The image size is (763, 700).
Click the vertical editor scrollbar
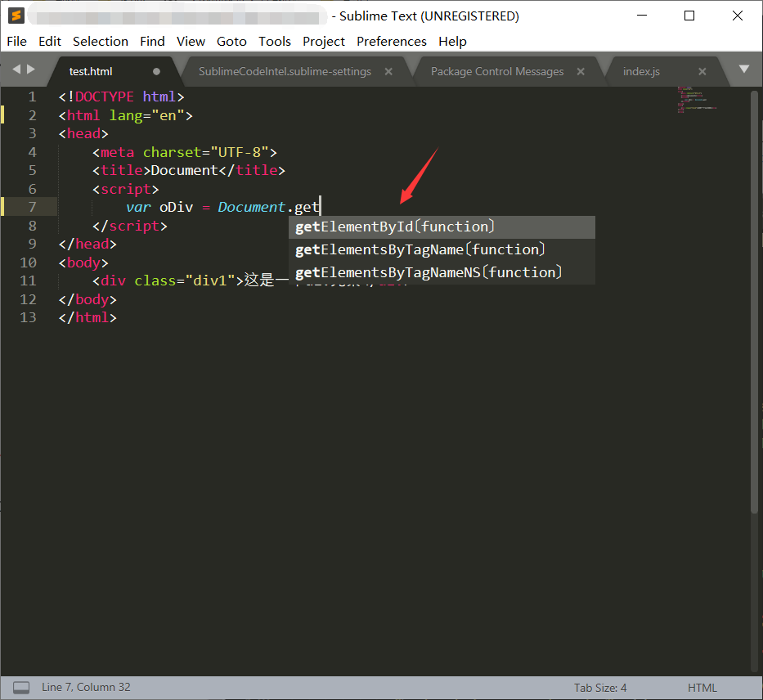point(754,302)
